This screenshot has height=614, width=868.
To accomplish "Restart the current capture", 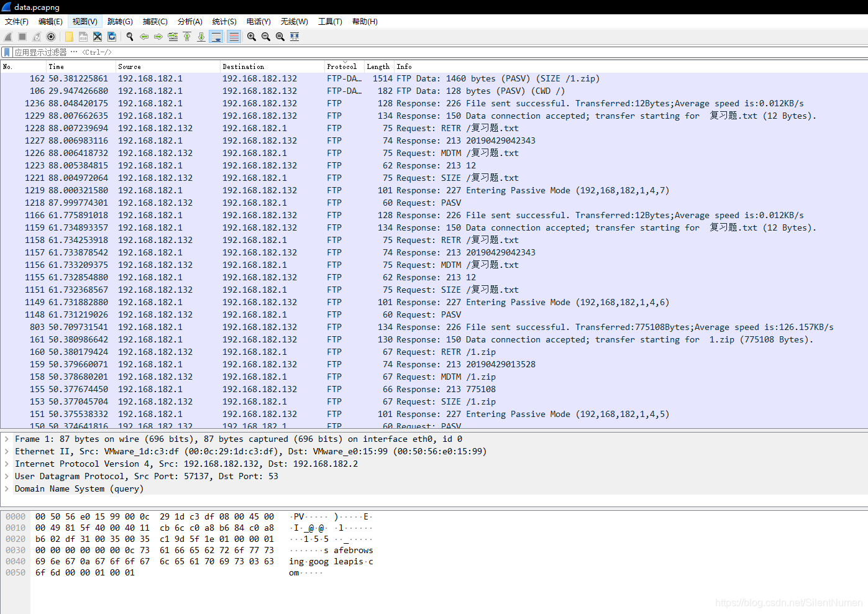I will pyautogui.click(x=37, y=37).
